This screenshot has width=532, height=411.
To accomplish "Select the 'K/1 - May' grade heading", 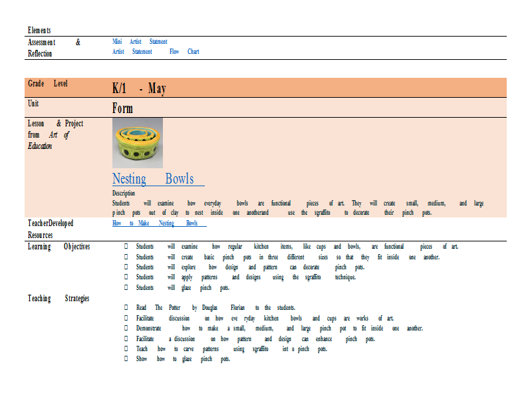I will (139, 88).
